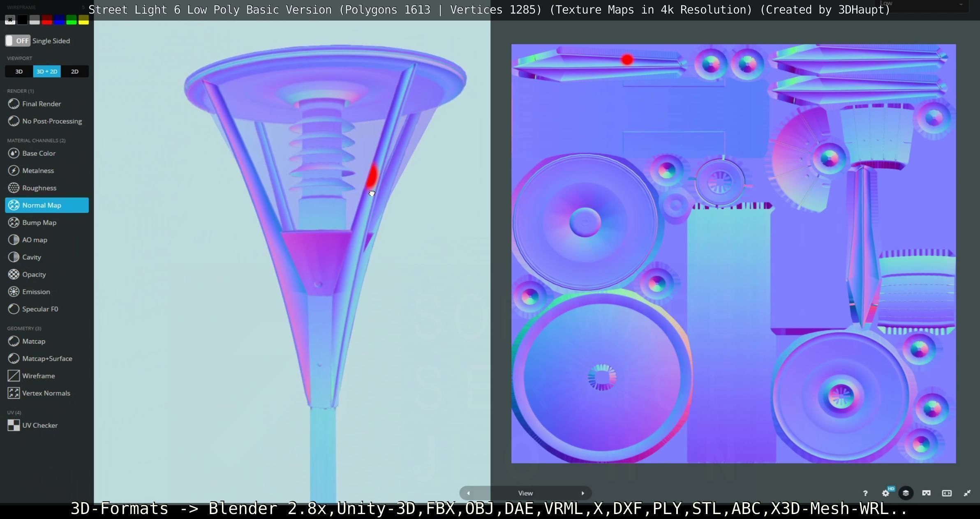The width and height of the screenshot is (980, 519).
Task: Go to next view with right arrow
Action: [x=582, y=493]
